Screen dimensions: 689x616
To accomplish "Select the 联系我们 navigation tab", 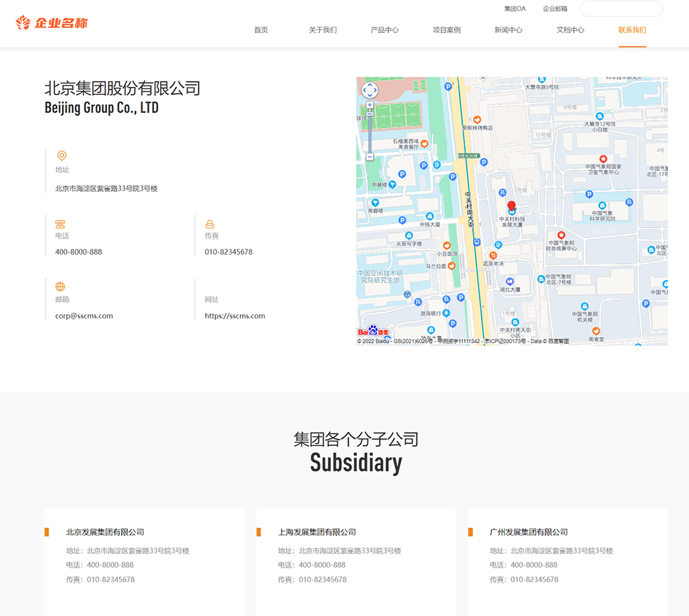I will 632,30.
